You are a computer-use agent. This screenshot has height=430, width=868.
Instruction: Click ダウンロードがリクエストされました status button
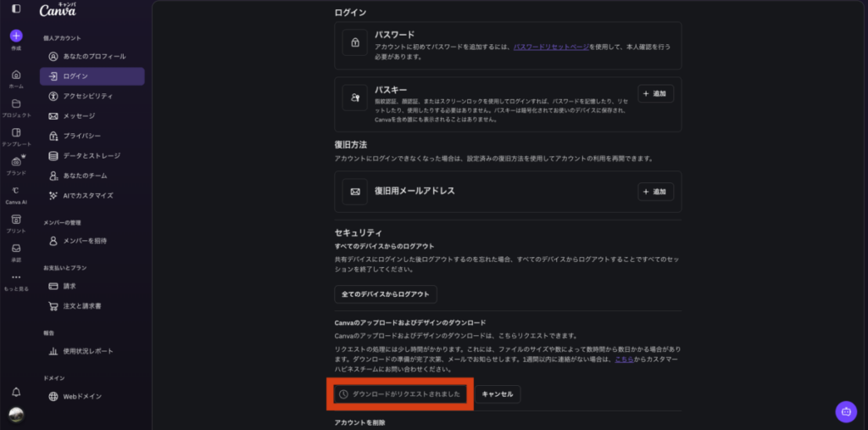pyautogui.click(x=400, y=394)
